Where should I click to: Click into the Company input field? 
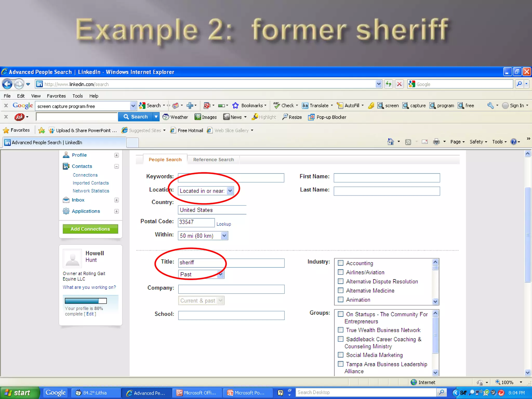(231, 289)
